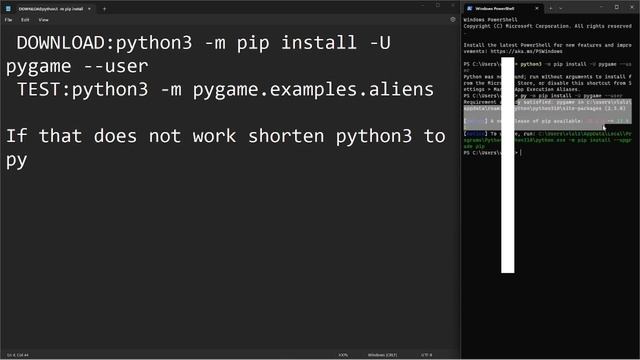Open the terminal new-tab dropdown arrow
The height and width of the screenshot is (360, 640).
560,8
